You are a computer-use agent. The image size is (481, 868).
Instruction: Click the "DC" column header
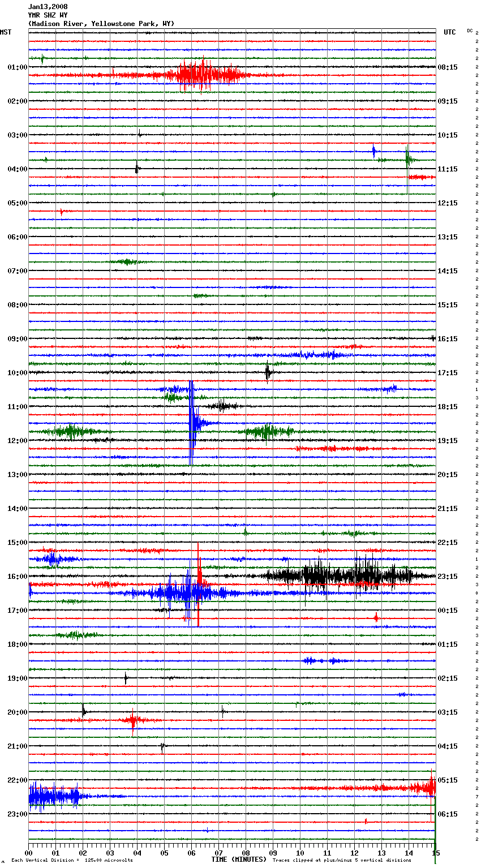[470, 31]
